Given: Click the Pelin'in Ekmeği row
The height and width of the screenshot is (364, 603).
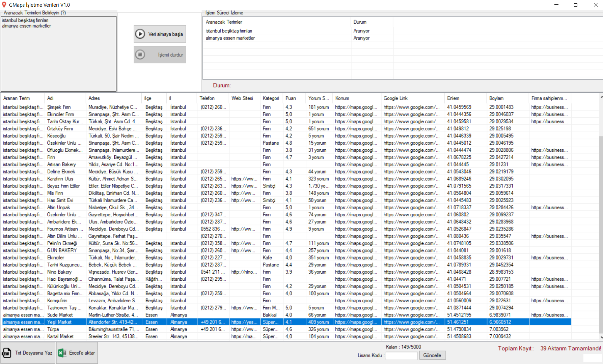Looking at the screenshot, I should click(286, 243).
